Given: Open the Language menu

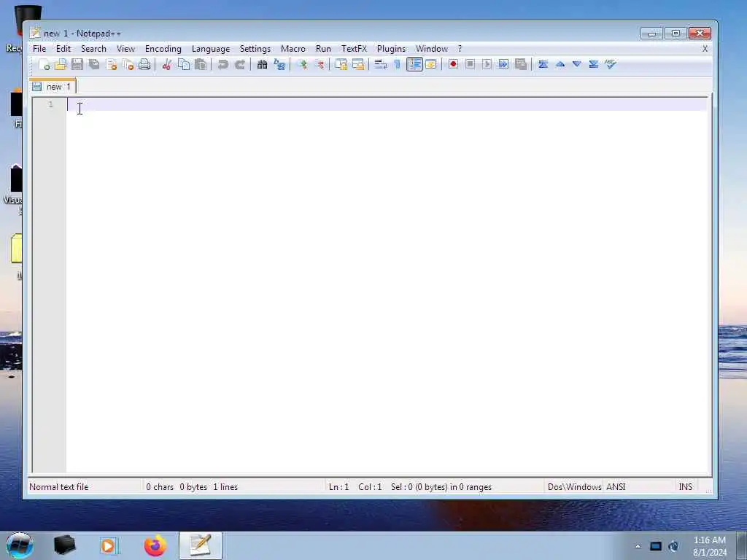Looking at the screenshot, I should click(211, 49).
